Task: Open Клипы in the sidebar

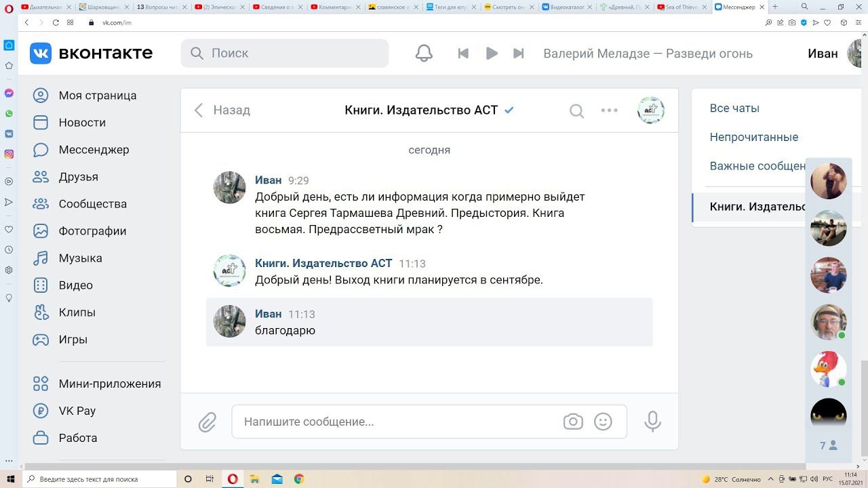Action: click(77, 312)
